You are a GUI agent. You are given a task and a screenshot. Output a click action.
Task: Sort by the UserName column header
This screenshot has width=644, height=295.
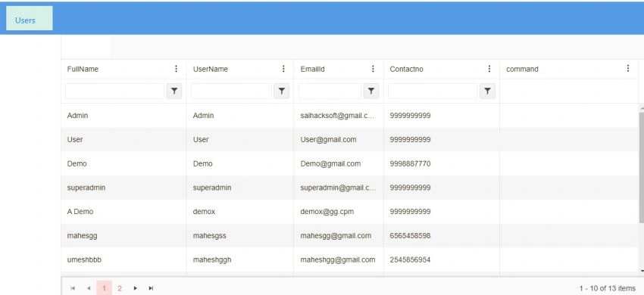pyautogui.click(x=211, y=69)
